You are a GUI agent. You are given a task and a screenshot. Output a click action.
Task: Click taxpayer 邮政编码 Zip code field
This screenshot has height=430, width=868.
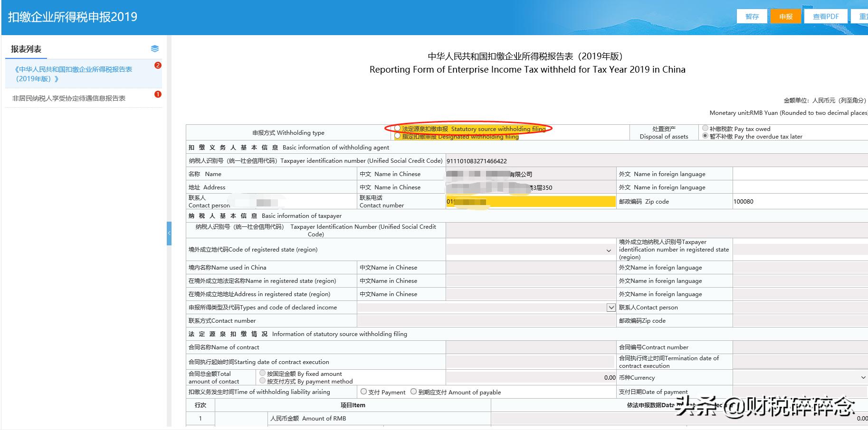click(x=801, y=321)
